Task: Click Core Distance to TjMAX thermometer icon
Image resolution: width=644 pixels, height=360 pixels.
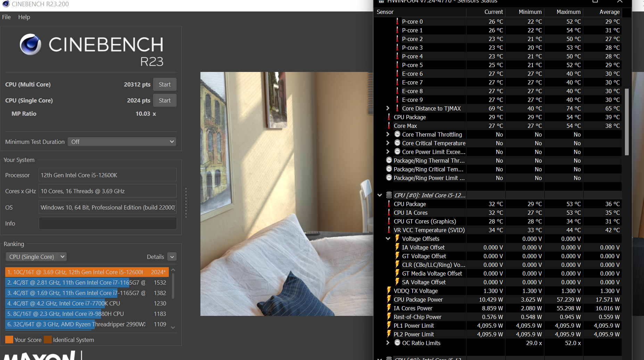Action: click(397, 108)
